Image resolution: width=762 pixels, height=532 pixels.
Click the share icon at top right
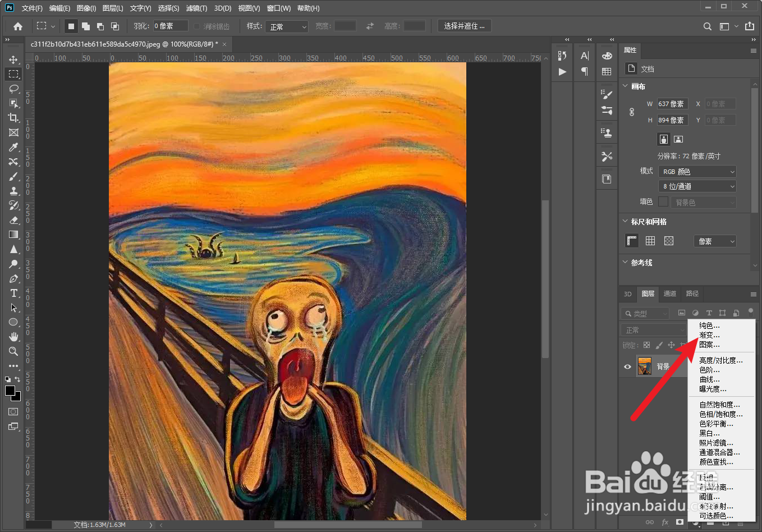tap(750, 26)
